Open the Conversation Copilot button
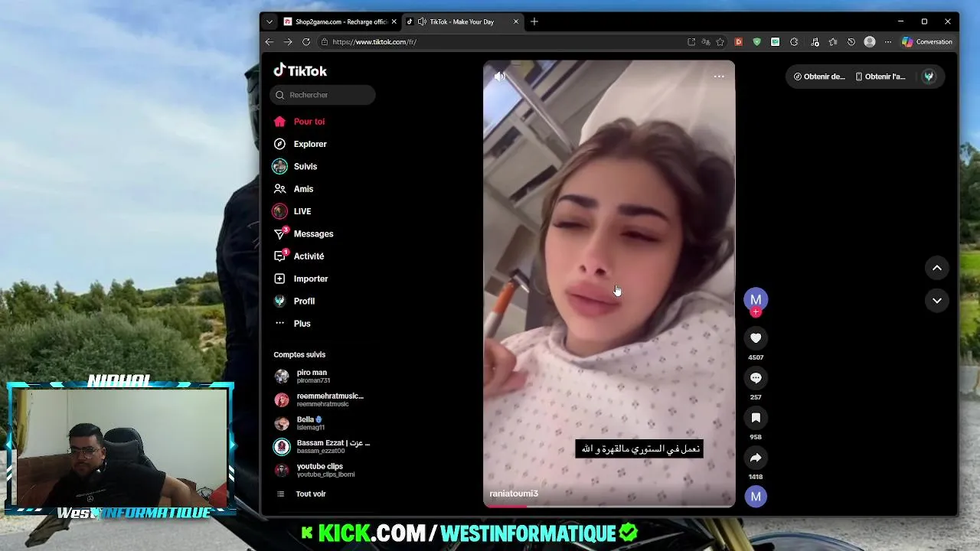Image resolution: width=980 pixels, height=551 pixels. (x=927, y=42)
